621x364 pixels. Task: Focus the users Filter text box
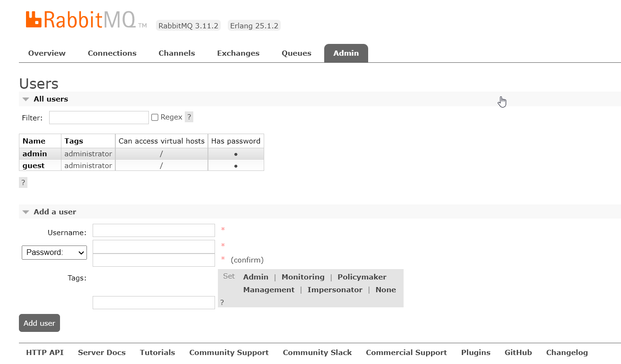pyautogui.click(x=99, y=118)
